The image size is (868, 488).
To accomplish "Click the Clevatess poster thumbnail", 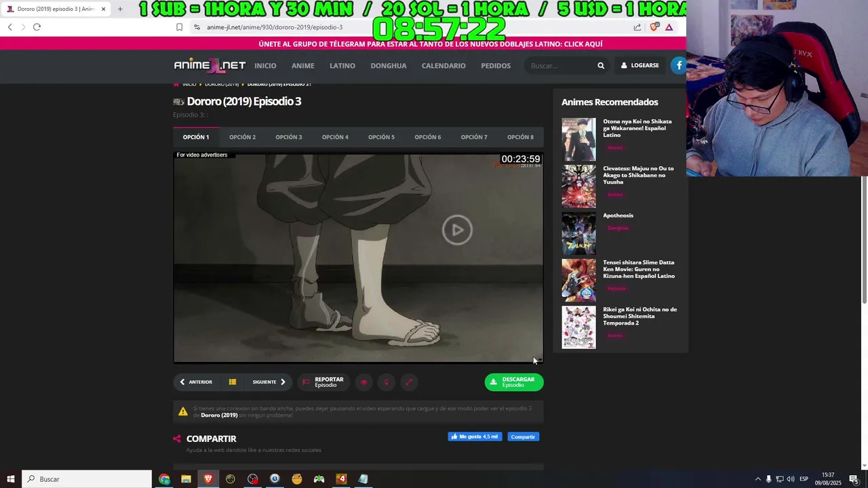I will click(x=578, y=186).
